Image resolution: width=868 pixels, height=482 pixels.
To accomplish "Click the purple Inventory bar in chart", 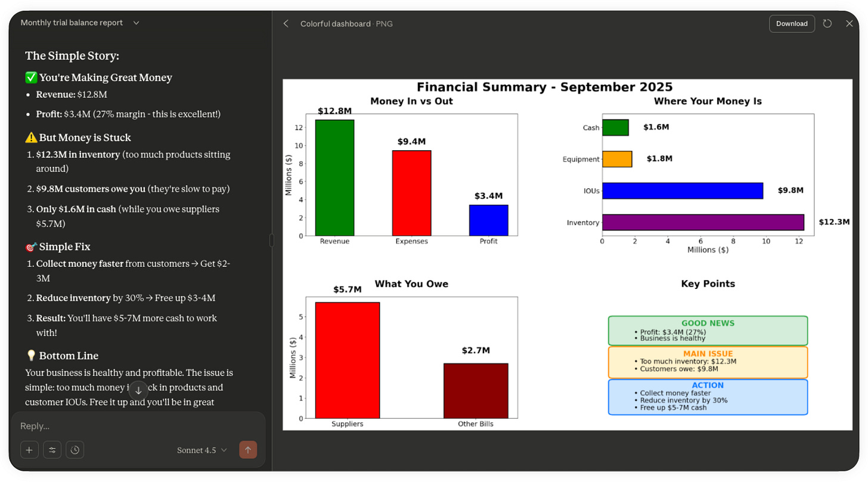I will tap(703, 222).
